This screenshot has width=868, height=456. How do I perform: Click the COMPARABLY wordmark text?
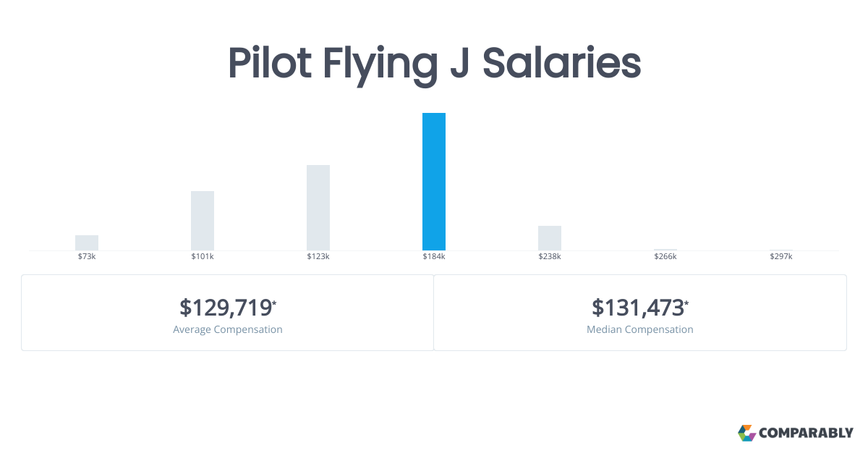point(806,434)
